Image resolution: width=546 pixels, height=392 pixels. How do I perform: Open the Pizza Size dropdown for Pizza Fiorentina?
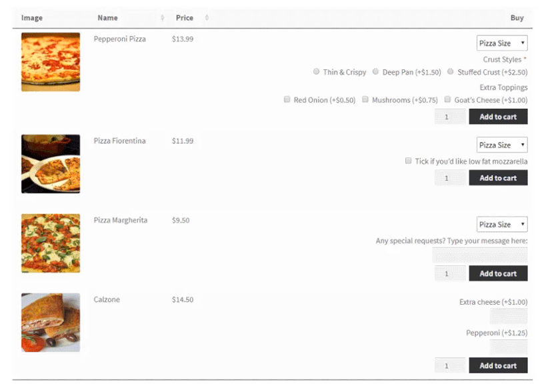pos(501,144)
